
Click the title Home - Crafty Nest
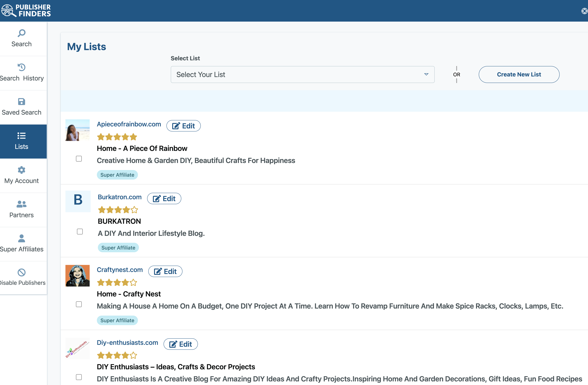click(x=129, y=294)
